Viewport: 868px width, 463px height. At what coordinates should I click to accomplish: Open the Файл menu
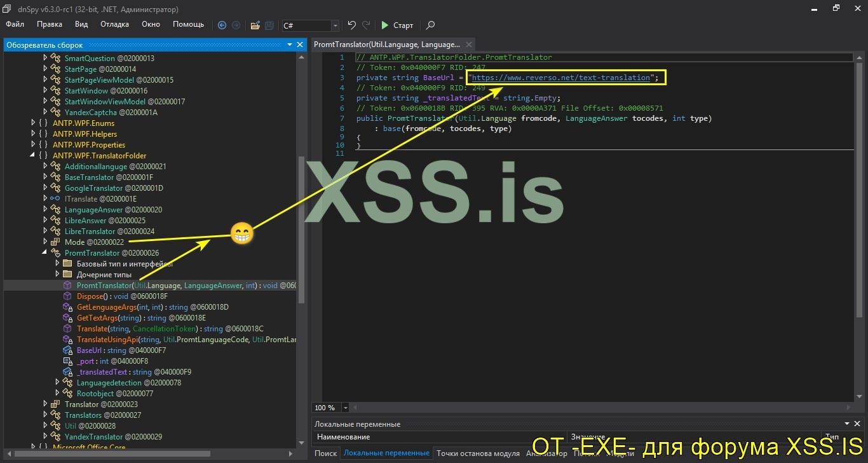point(15,24)
